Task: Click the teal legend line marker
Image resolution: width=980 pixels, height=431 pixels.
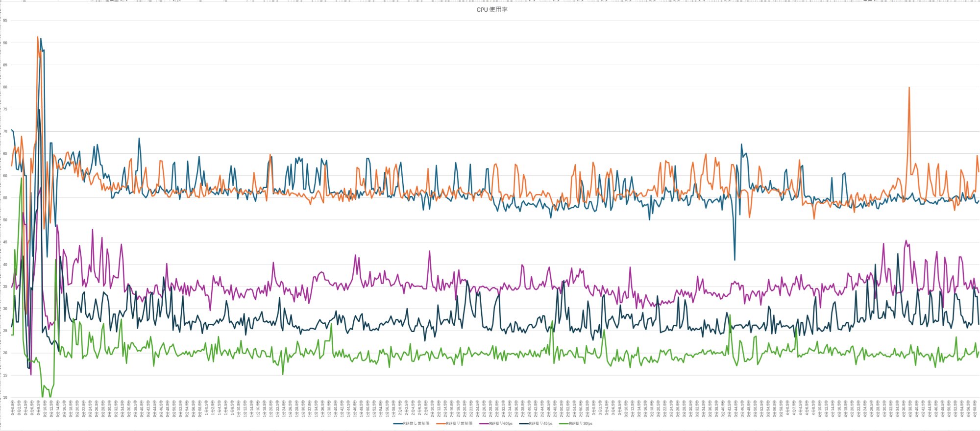Action: tap(397, 423)
